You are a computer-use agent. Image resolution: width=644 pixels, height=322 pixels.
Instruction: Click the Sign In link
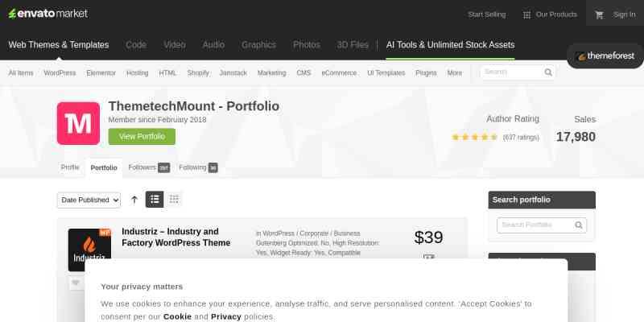[625, 14]
